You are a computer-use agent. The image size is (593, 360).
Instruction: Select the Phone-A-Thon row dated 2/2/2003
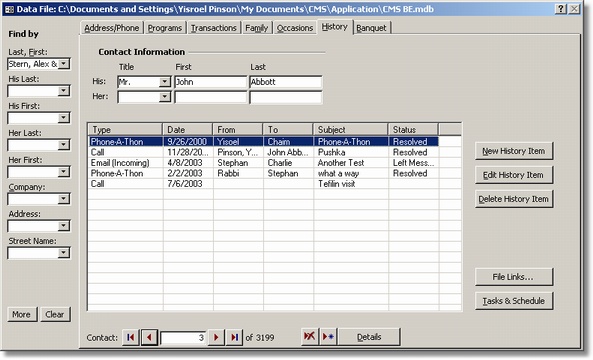pos(264,174)
